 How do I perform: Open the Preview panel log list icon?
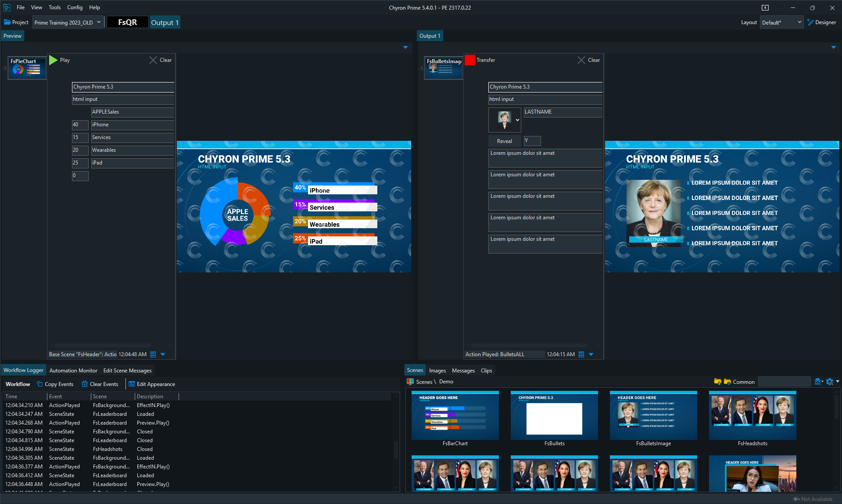(153, 354)
